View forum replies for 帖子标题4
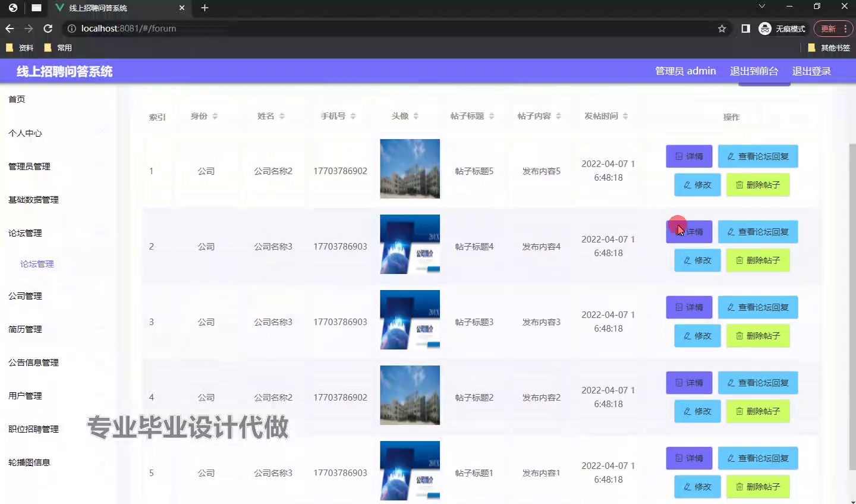Screen dimensions: 856x504 [x=758, y=232]
